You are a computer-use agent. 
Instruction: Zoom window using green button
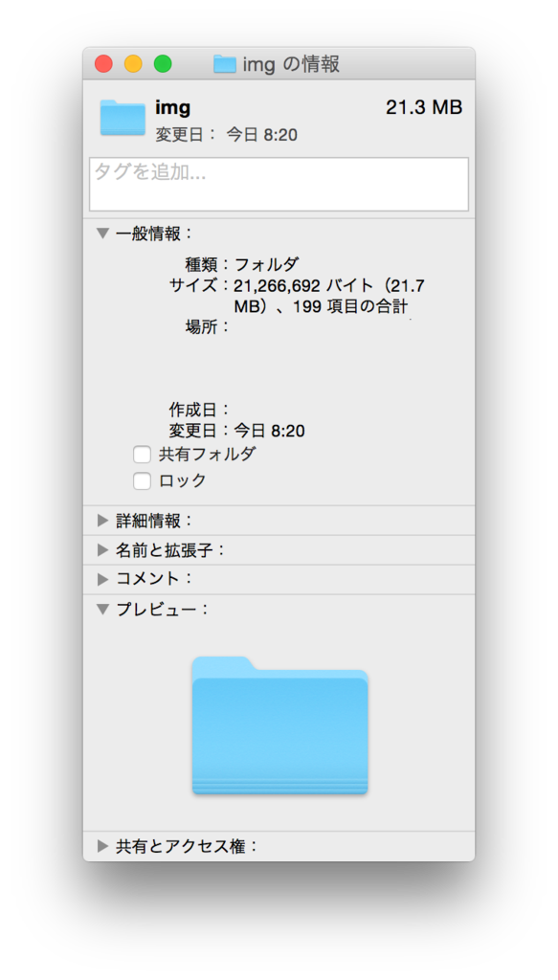click(163, 64)
